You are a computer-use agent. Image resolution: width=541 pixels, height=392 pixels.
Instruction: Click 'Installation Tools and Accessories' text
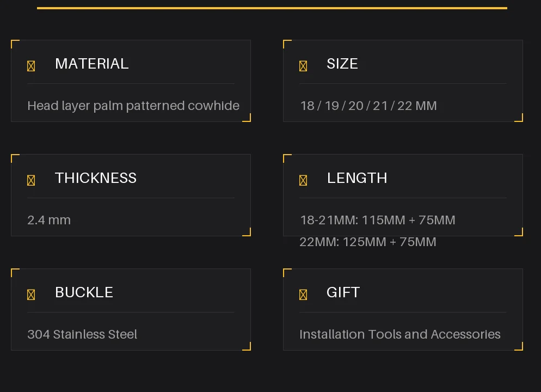(400, 334)
